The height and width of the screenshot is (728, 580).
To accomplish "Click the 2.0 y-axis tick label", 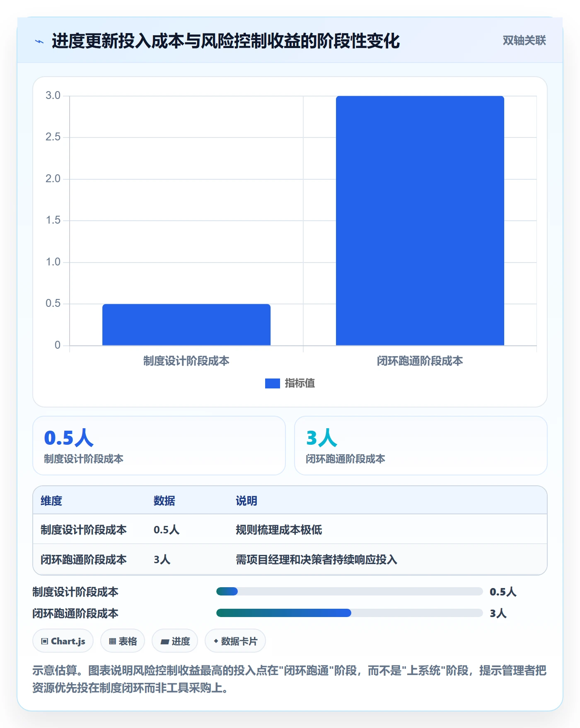I will [x=53, y=179].
